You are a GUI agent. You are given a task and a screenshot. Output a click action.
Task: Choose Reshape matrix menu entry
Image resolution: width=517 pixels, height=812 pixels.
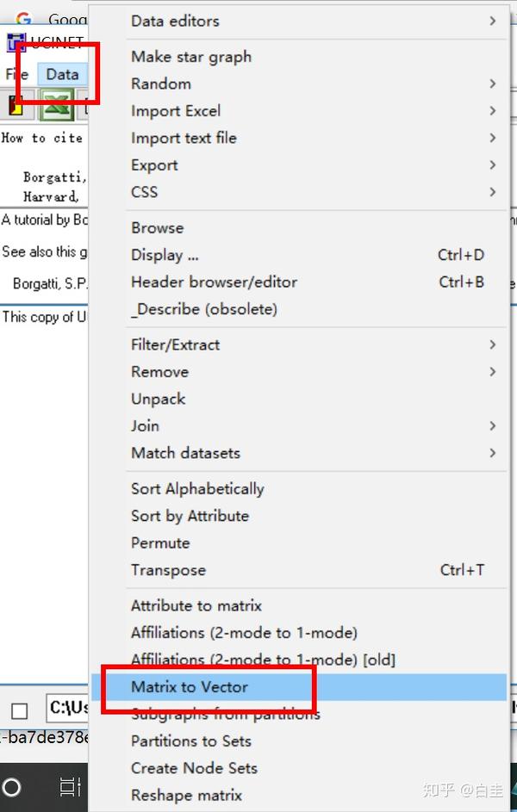click(x=186, y=796)
